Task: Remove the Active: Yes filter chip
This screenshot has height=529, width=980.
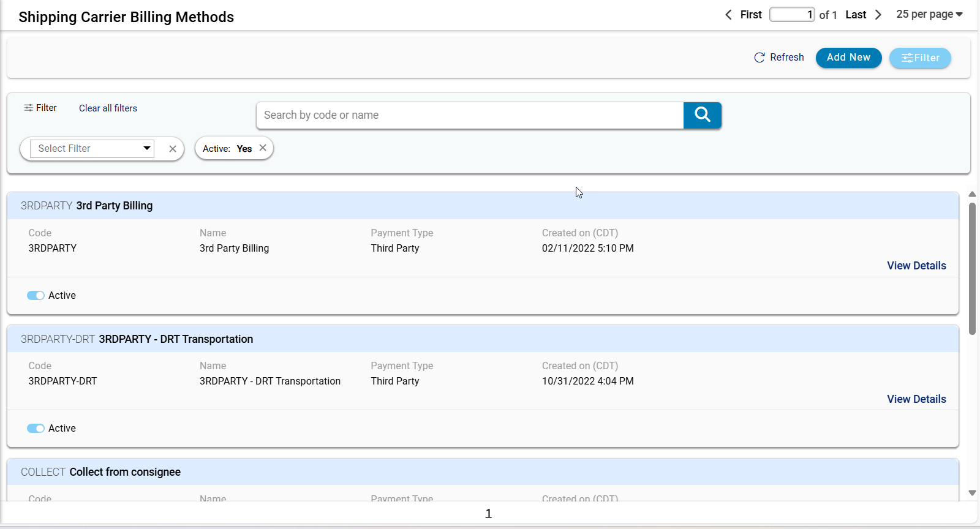Action: tap(263, 148)
